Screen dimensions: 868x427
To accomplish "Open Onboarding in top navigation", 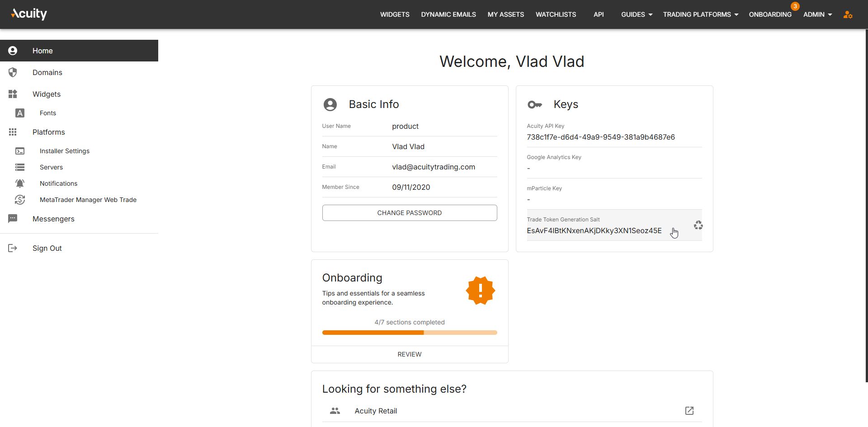I will point(770,14).
